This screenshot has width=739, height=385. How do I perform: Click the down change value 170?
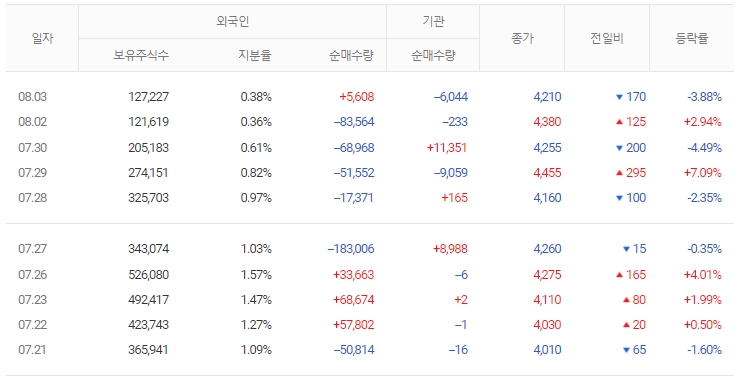pyautogui.click(x=636, y=97)
